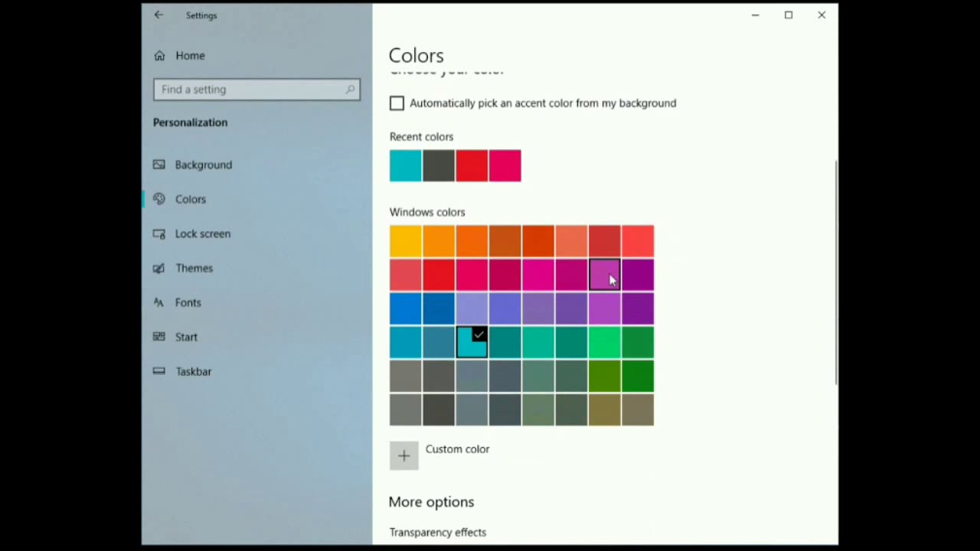The image size is (980, 551).
Task: Choose the checked teal accent swatch
Action: (472, 342)
